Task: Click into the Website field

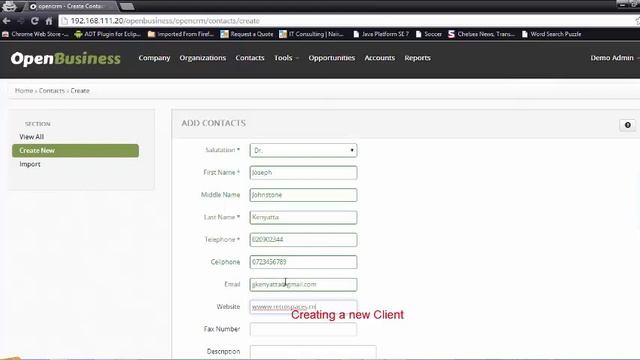Action: click(x=303, y=307)
